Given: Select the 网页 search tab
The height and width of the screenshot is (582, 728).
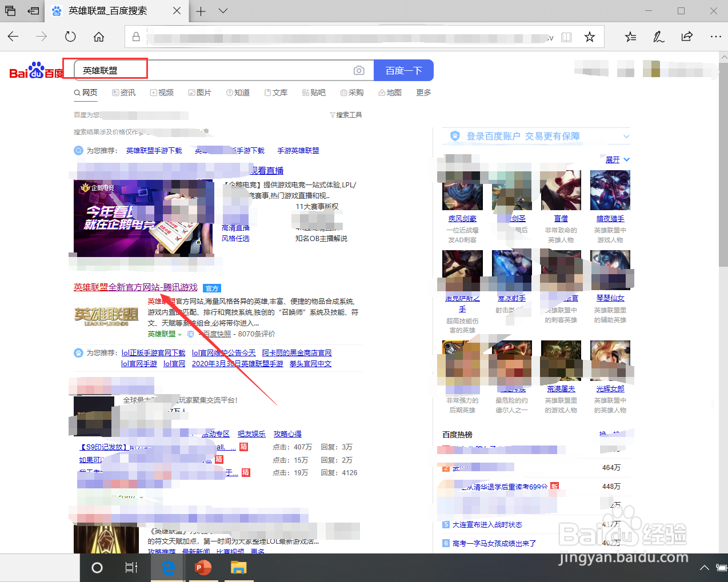Looking at the screenshot, I should coord(86,93).
